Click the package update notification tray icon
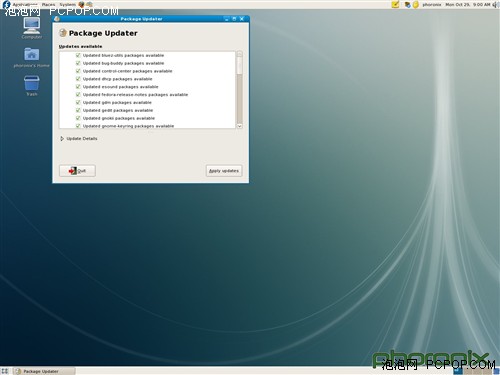 [x=407, y=5]
